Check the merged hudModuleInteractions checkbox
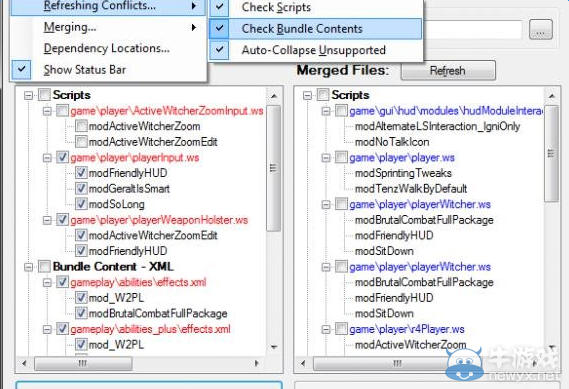The height and width of the screenshot is (389, 569). point(341,111)
